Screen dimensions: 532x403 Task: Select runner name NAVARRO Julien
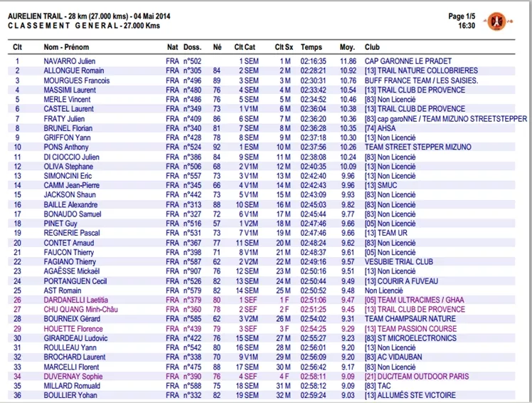point(70,61)
